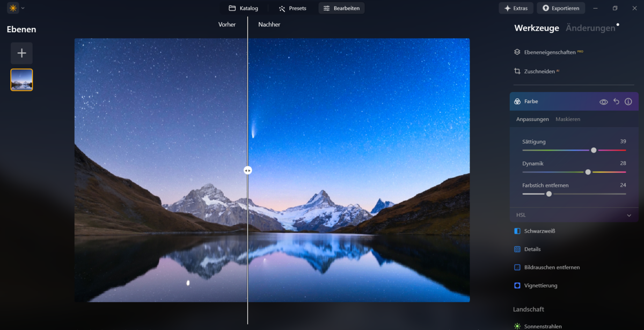Open the info icon on the Farbe tool

628,101
